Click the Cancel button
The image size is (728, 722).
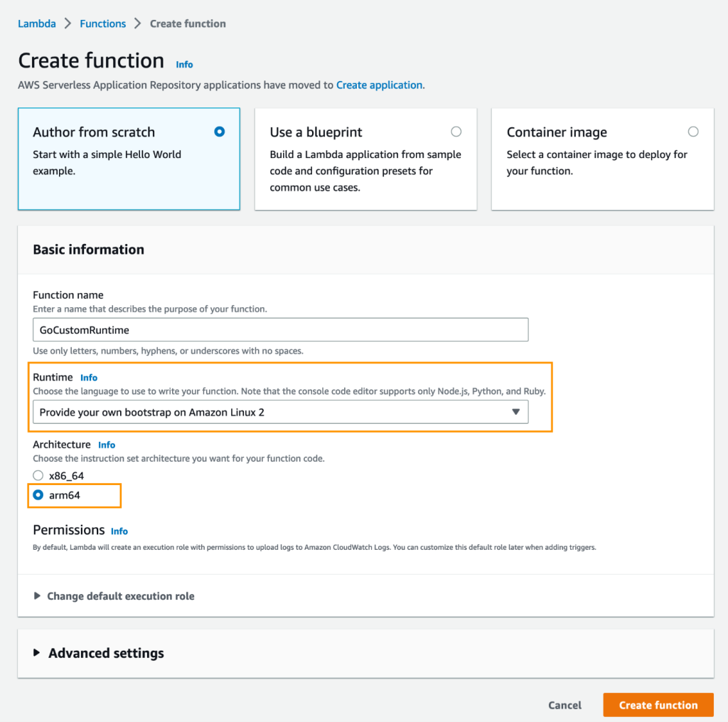tap(564, 705)
